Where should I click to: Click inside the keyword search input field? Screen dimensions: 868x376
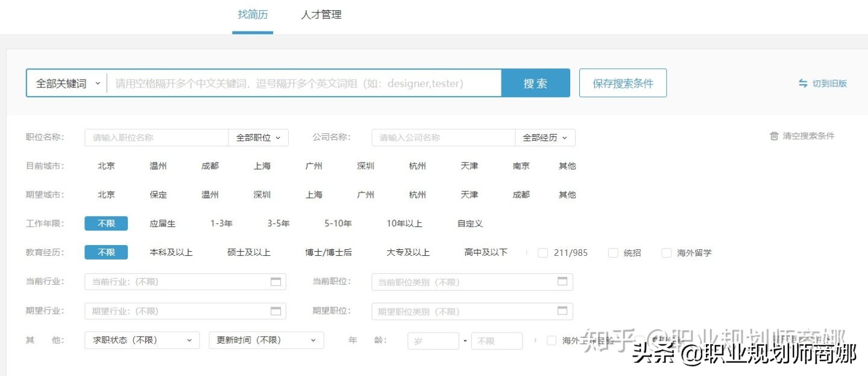301,83
